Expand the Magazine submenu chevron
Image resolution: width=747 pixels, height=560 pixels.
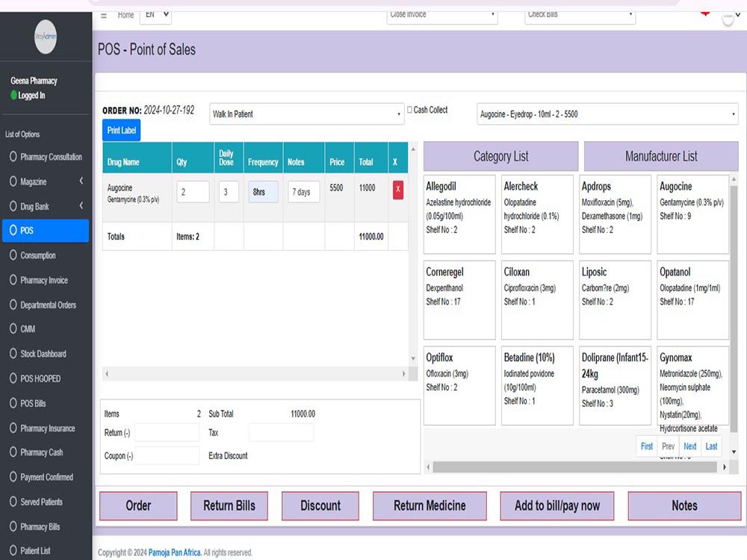pos(81,181)
